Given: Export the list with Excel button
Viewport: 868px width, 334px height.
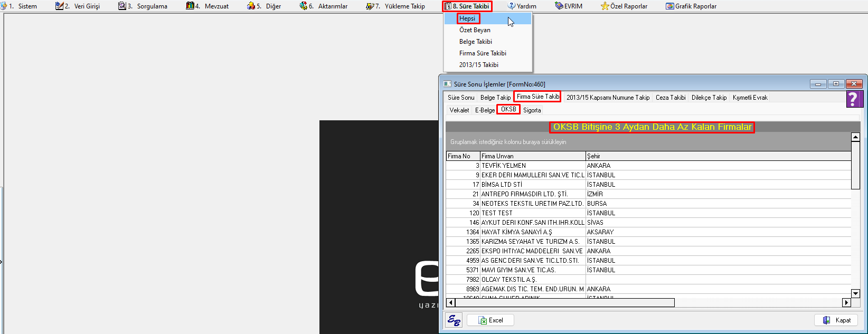Looking at the screenshot, I should tap(489, 320).
